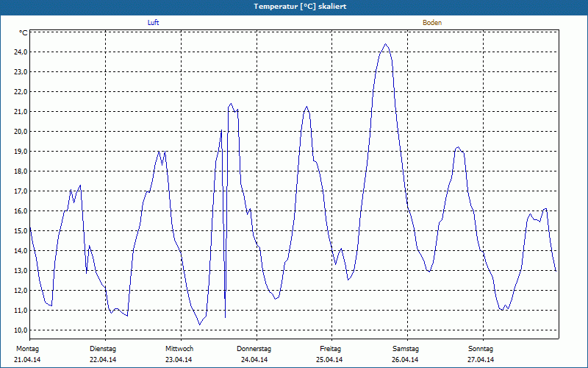Click the °C axis unit label
The width and height of the screenshot is (588, 368).
(24, 33)
